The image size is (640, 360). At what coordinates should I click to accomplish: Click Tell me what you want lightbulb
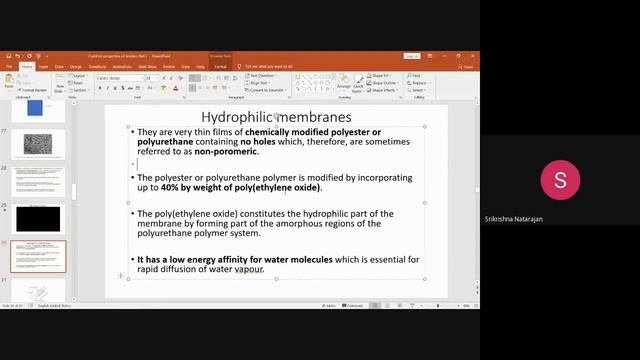[239, 67]
